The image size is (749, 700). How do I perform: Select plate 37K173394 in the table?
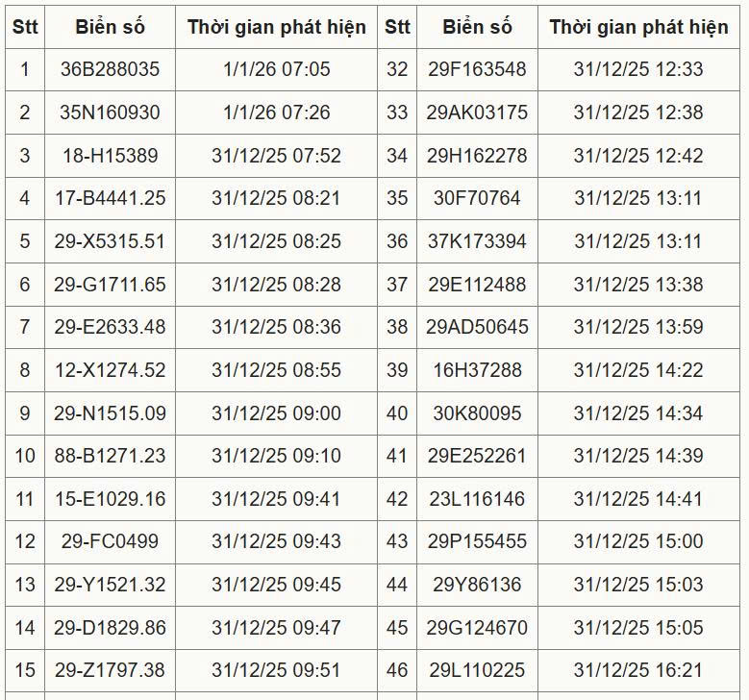[477, 241]
